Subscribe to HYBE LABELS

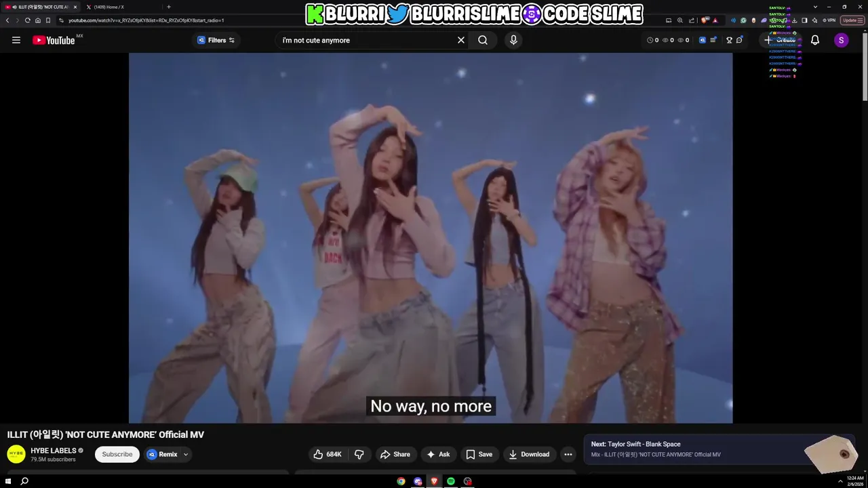[x=117, y=454]
